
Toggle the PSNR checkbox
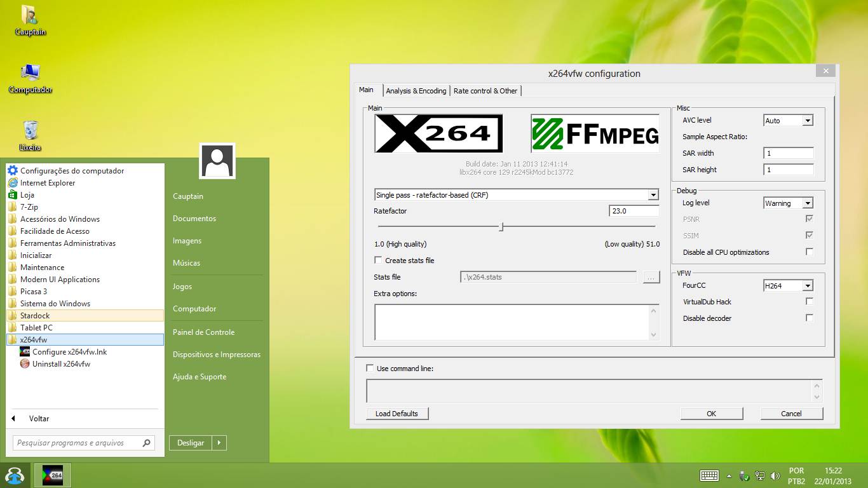(809, 219)
